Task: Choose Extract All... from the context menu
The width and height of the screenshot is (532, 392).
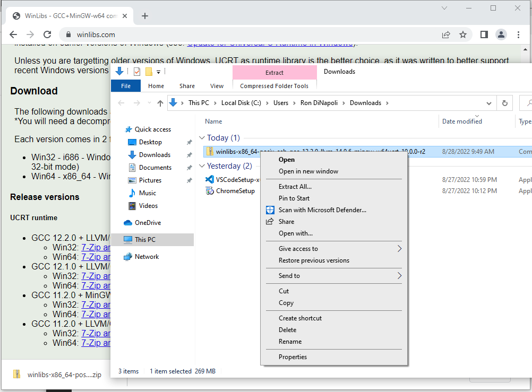Action: pos(295,187)
